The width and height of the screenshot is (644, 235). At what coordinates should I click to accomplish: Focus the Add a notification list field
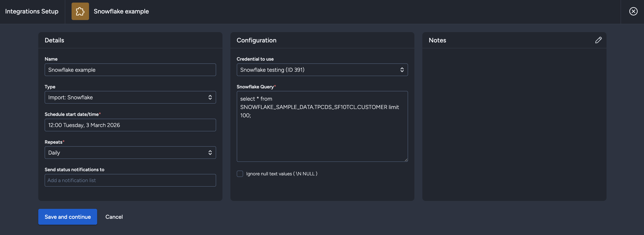pyautogui.click(x=130, y=180)
